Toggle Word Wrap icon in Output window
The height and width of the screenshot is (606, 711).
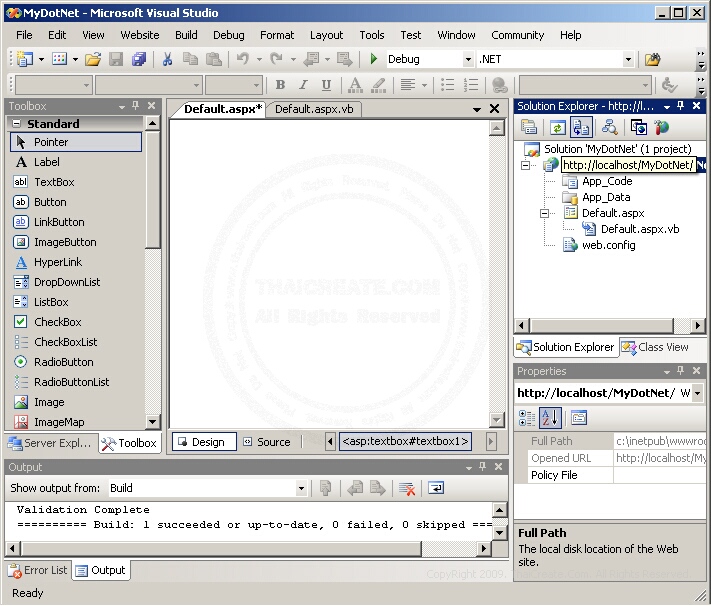coord(436,489)
